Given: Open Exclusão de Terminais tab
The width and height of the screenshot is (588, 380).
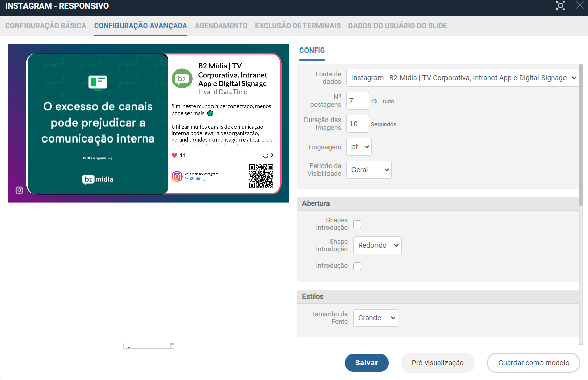Looking at the screenshot, I should click(x=298, y=26).
